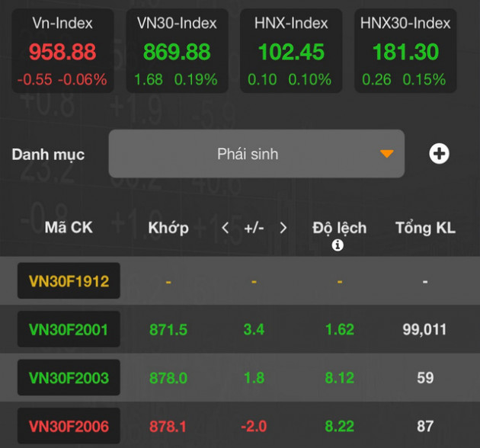Open the Phái sinh category dropdown
This screenshot has width=480, height=448.
(x=257, y=154)
